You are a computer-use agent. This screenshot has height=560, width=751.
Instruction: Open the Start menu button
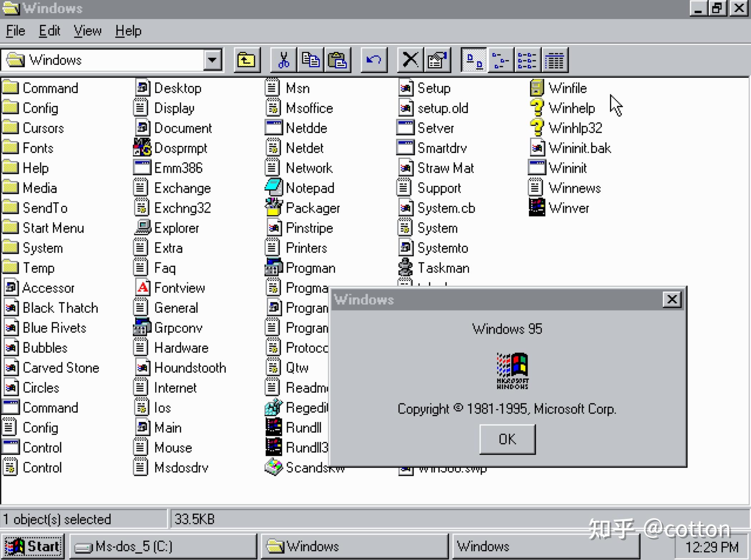[x=33, y=546]
